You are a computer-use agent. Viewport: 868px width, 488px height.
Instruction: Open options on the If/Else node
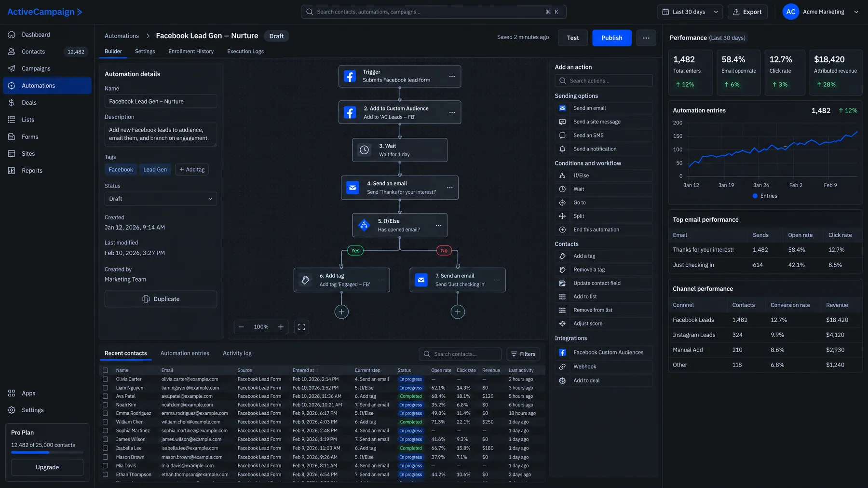(438, 225)
